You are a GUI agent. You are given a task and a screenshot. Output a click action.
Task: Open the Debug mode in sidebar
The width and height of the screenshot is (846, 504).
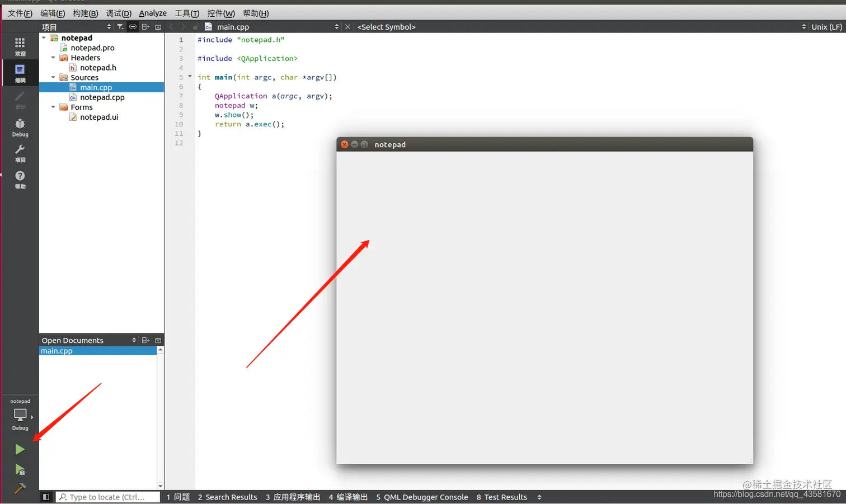(x=20, y=127)
